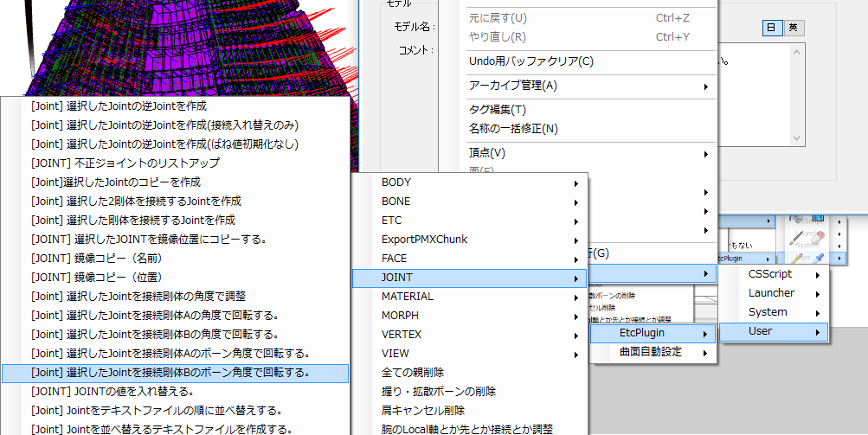Click Undo用バッファクリア(C) menu item
Viewport: 868px width, 435px height.
pos(531,61)
